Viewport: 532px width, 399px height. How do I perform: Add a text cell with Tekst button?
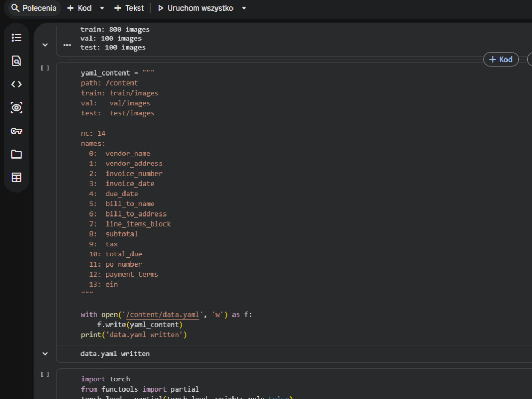tap(129, 8)
